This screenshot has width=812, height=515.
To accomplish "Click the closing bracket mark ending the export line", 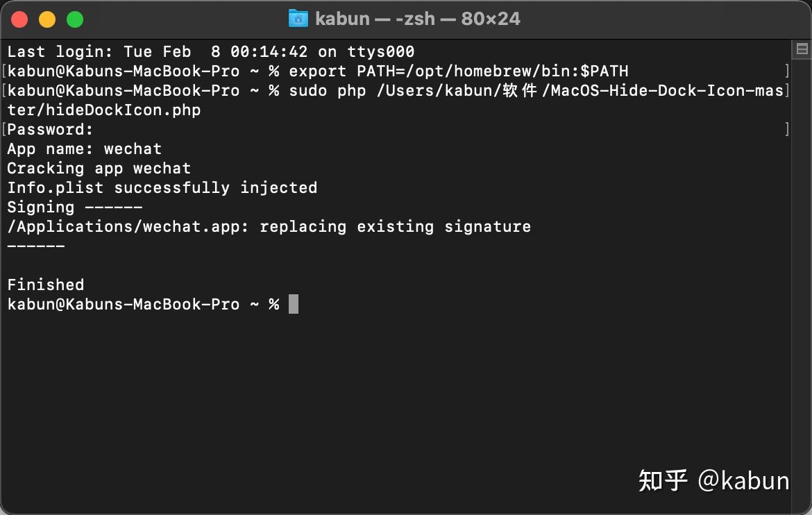I will (x=787, y=71).
